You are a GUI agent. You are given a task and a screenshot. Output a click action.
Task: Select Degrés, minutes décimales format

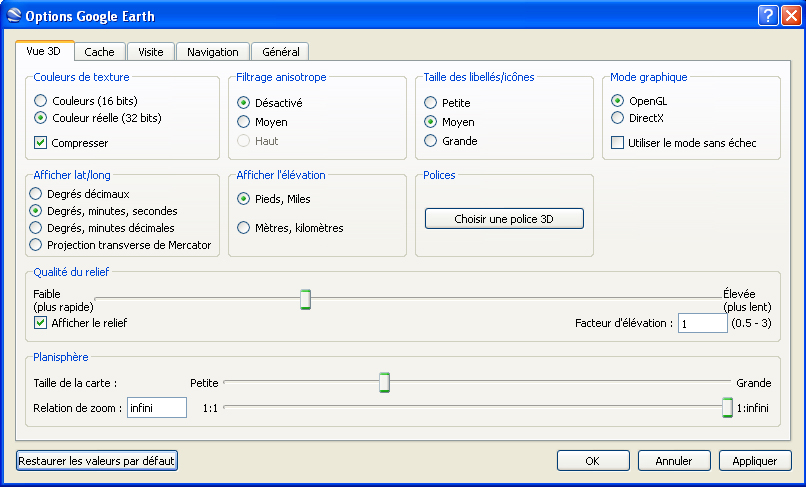click(x=102, y=228)
